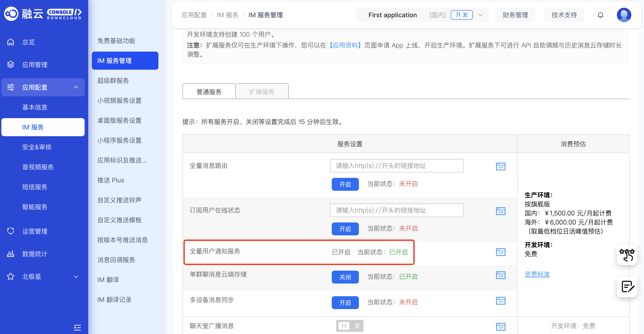Open the 技术支持 button

click(564, 15)
